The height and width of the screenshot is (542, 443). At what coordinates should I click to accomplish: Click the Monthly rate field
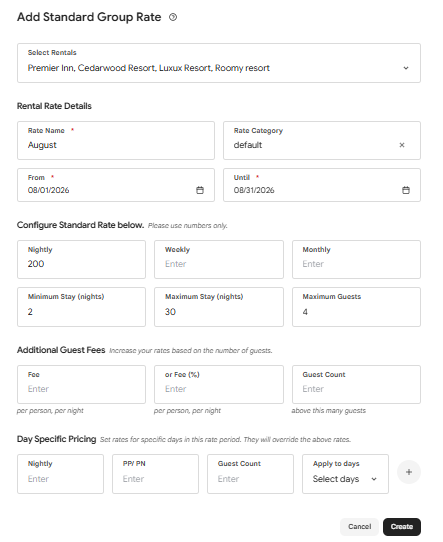click(356, 259)
